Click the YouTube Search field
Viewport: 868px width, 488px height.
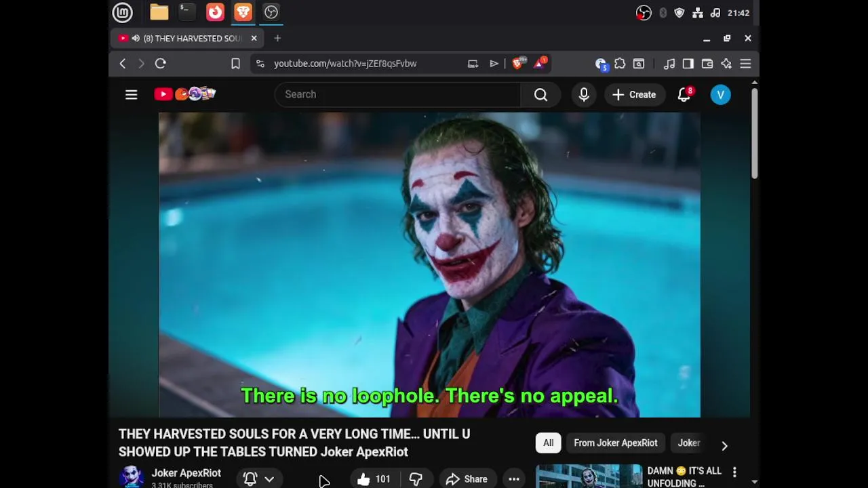tap(397, 94)
